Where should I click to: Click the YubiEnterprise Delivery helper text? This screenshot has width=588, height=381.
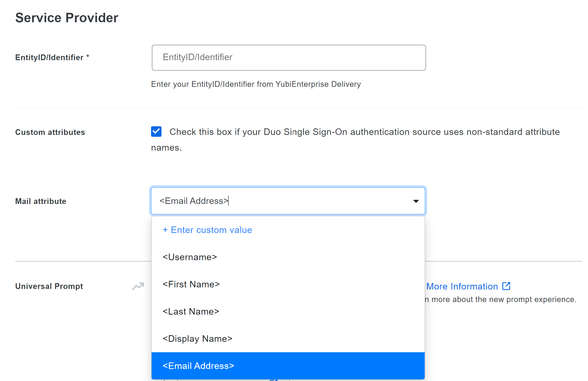pos(256,84)
